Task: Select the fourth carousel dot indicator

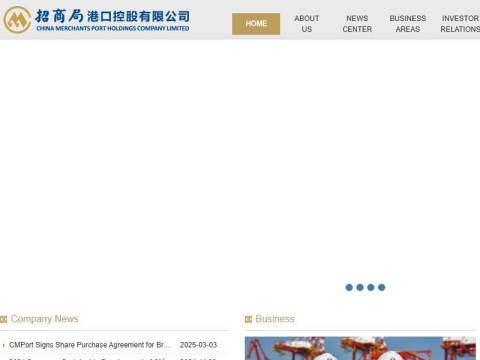Action: click(382, 287)
